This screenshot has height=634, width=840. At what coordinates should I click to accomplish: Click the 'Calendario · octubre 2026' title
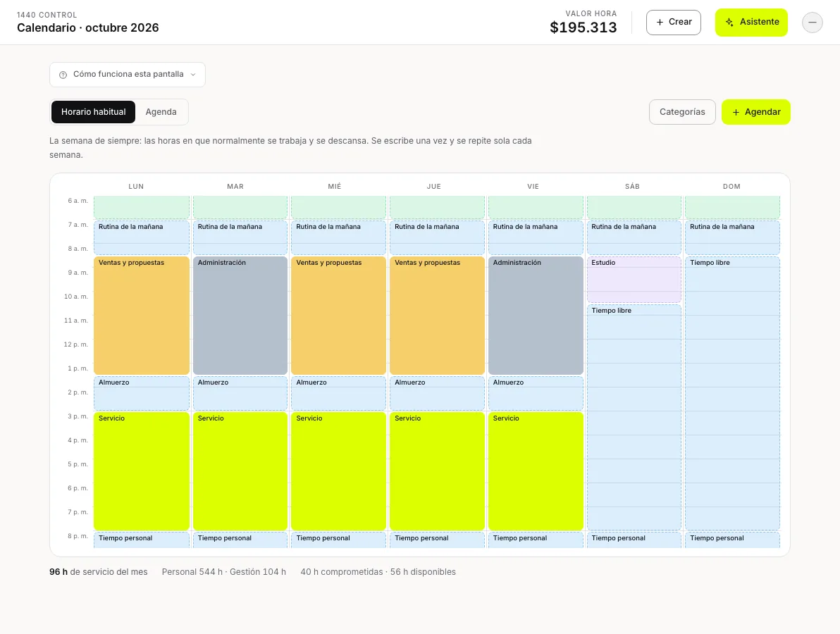pyautogui.click(x=88, y=28)
